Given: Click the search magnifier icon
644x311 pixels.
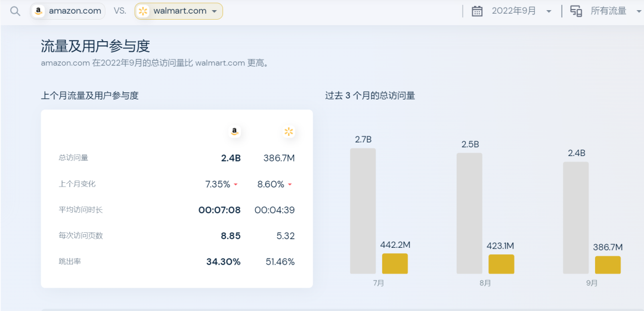Looking at the screenshot, I should tap(16, 11).
